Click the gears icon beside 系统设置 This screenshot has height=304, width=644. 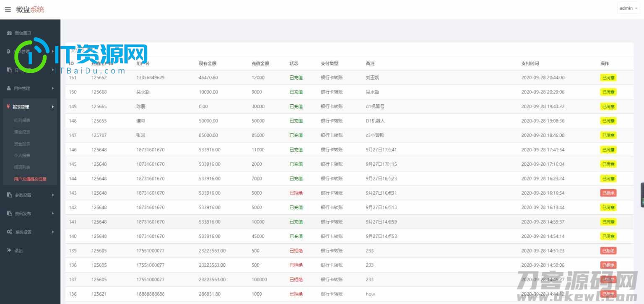(x=9, y=232)
